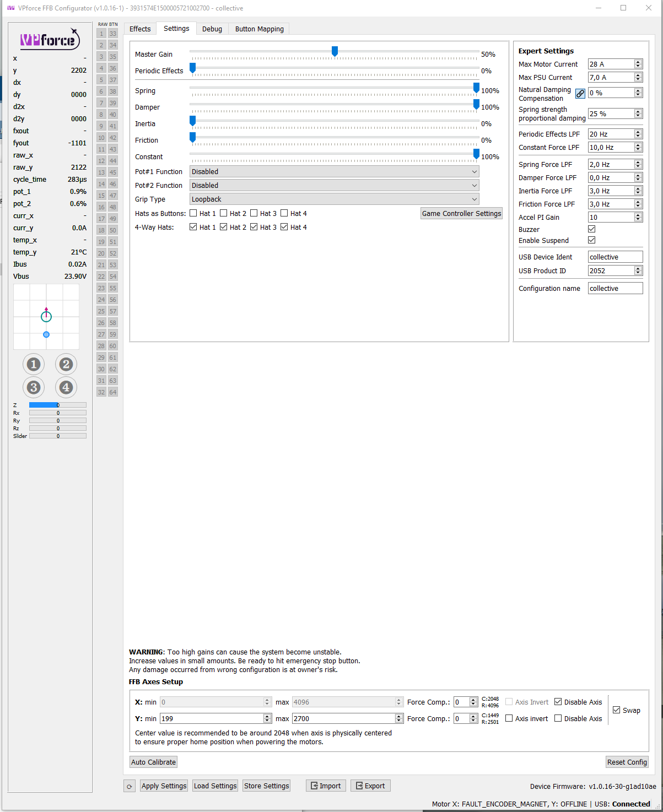Click the link icon beside Natural Damping Compensation
663x812 pixels.
[x=580, y=94]
